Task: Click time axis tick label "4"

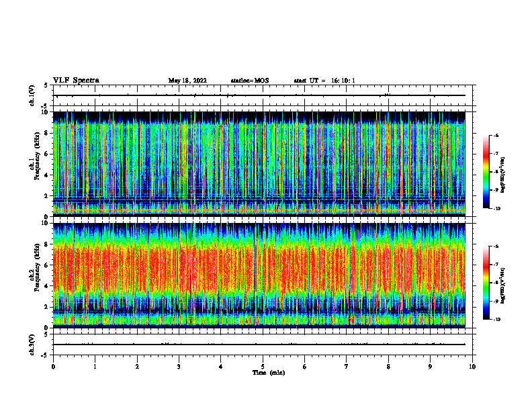Action: pyautogui.click(x=221, y=367)
